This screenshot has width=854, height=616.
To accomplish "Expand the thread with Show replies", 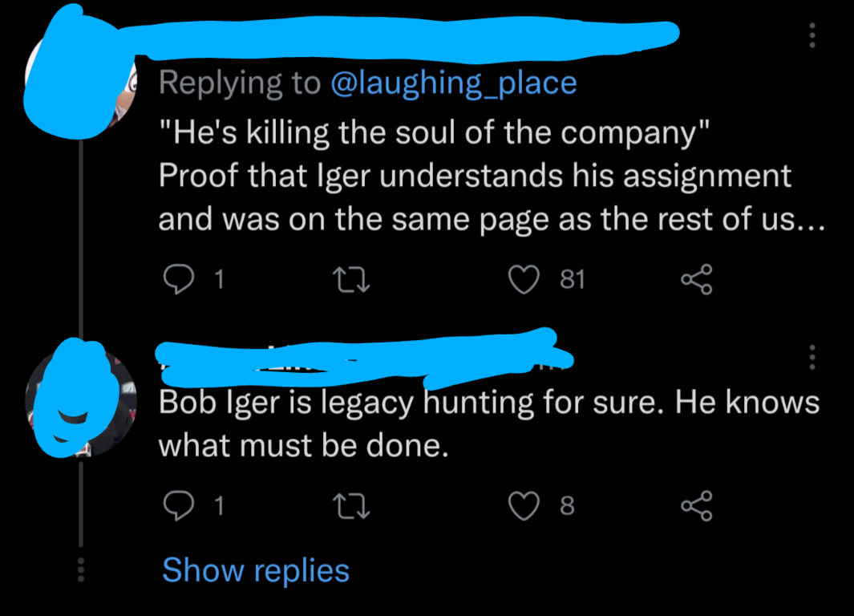I will [x=256, y=570].
